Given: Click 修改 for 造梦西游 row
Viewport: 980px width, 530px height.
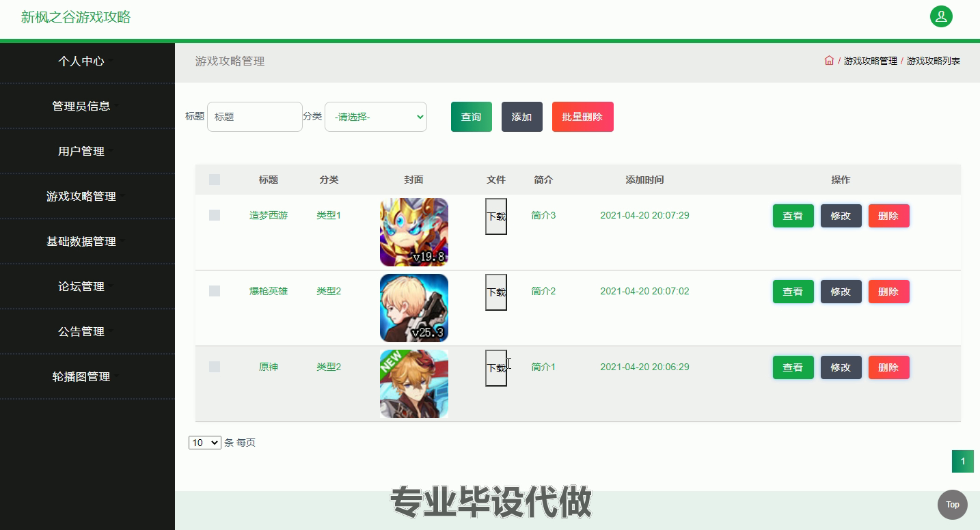Looking at the screenshot, I should click(841, 216).
